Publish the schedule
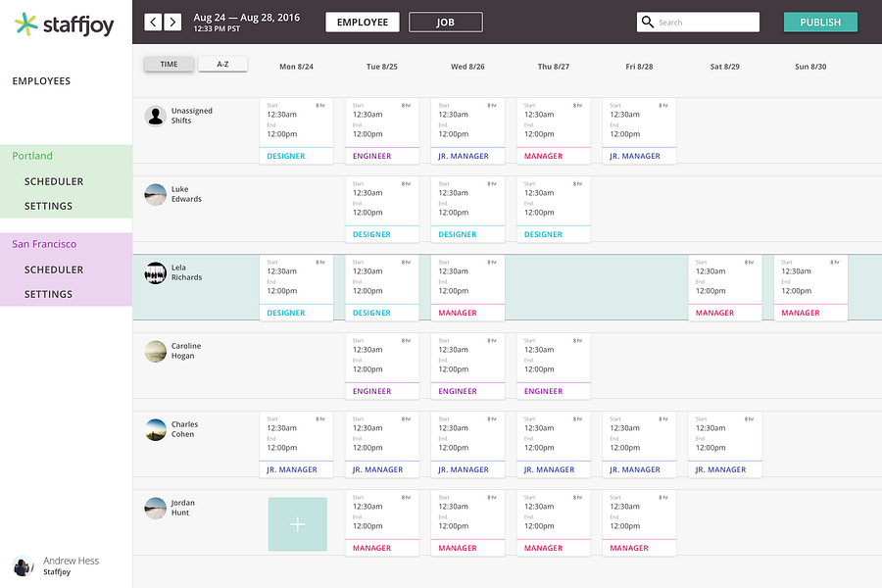This screenshot has width=882, height=588. point(820,22)
